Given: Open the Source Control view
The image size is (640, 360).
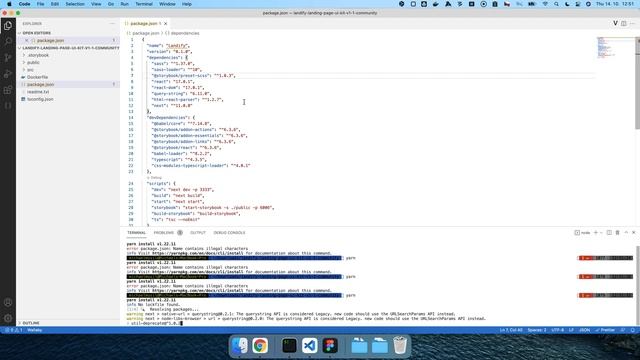Looking at the screenshot, I should click(8, 58).
